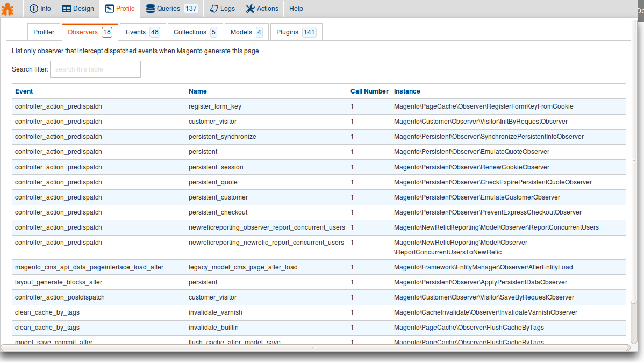
Task: Select EmulateQuoteObserver instance cell
Action: [x=471, y=152]
